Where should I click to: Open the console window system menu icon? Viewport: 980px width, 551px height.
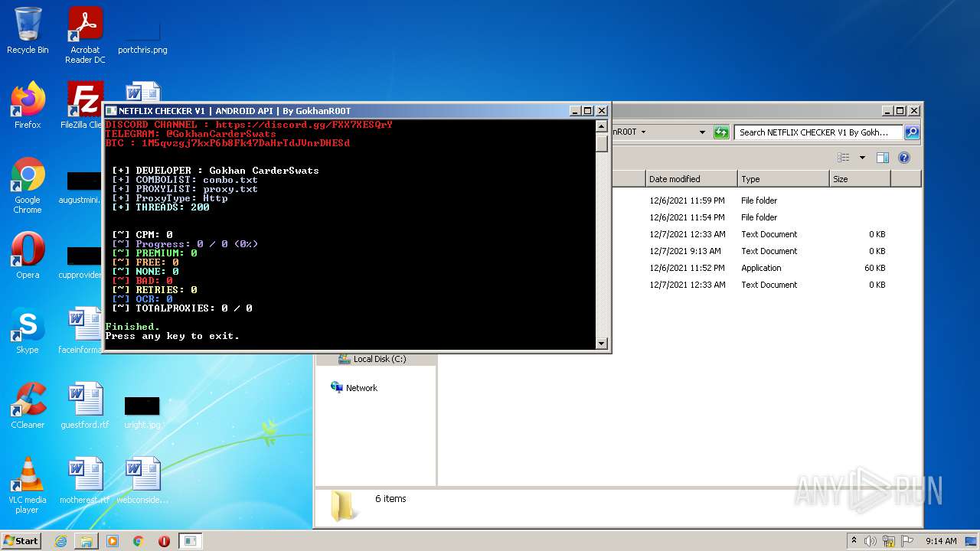(x=111, y=111)
